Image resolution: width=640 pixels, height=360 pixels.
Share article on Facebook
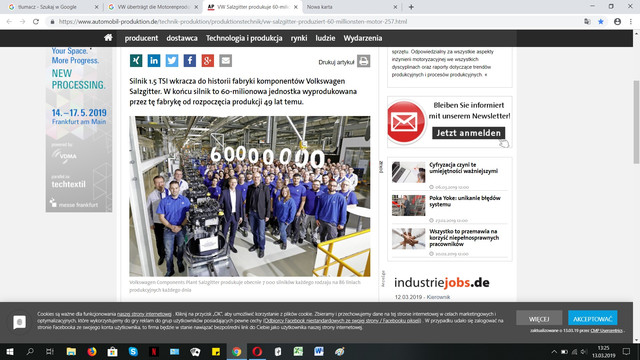click(190, 61)
